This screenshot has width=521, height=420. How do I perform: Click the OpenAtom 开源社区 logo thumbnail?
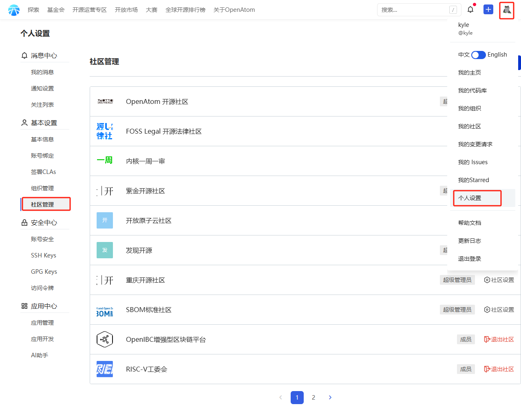click(105, 101)
